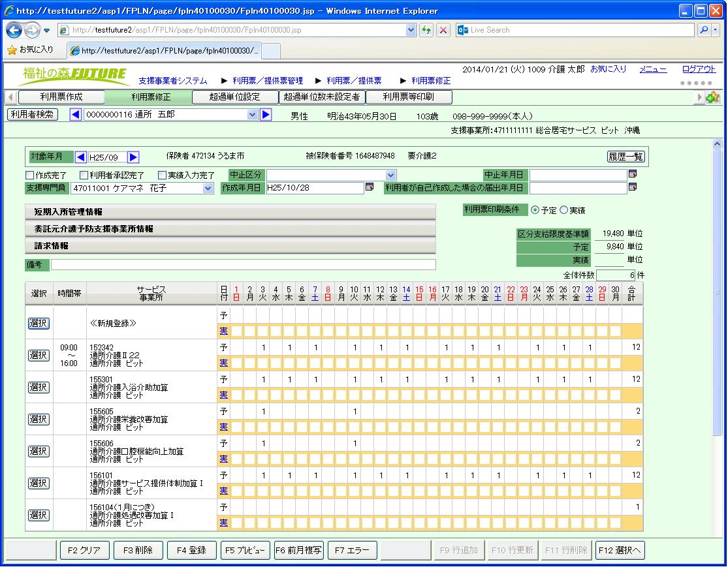Tick the 実績入力完了 checkbox
This screenshot has width=728, height=567.
point(162,176)
